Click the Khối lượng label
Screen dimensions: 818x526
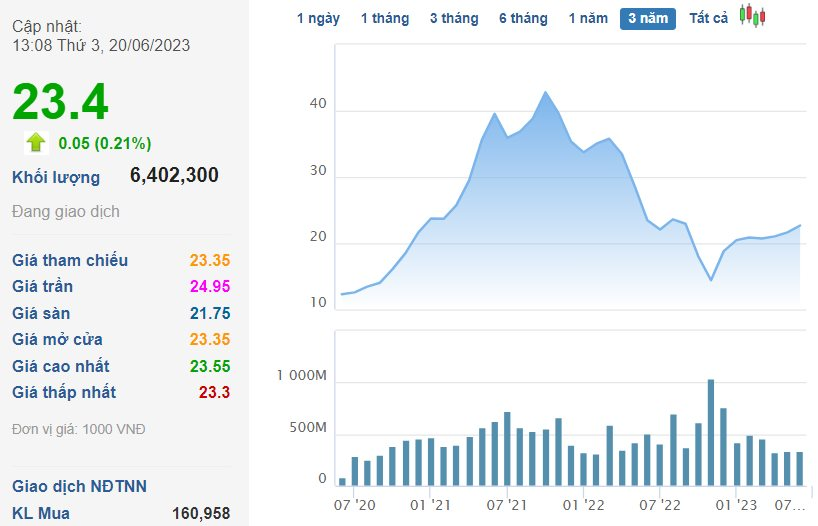pos(56,177)
